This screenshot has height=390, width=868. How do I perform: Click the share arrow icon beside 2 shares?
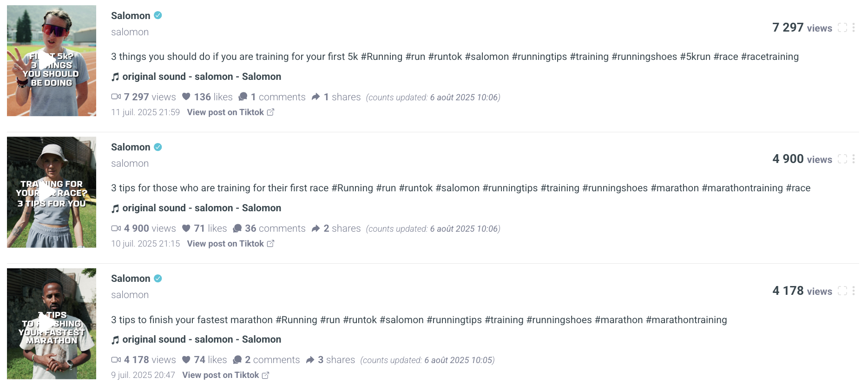pyautogui.click(x=316, y=228)
